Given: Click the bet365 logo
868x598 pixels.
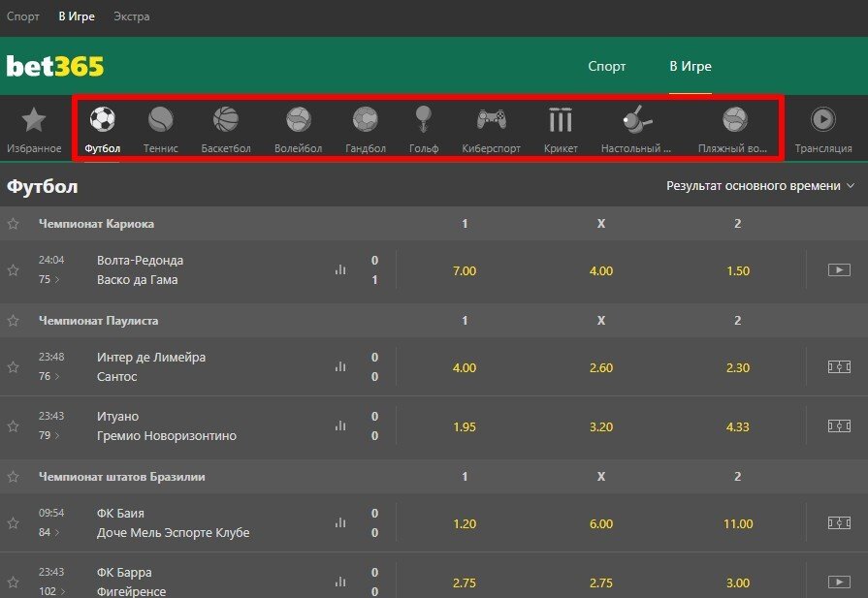Looking at the screenshot, I should pos(55,67).
